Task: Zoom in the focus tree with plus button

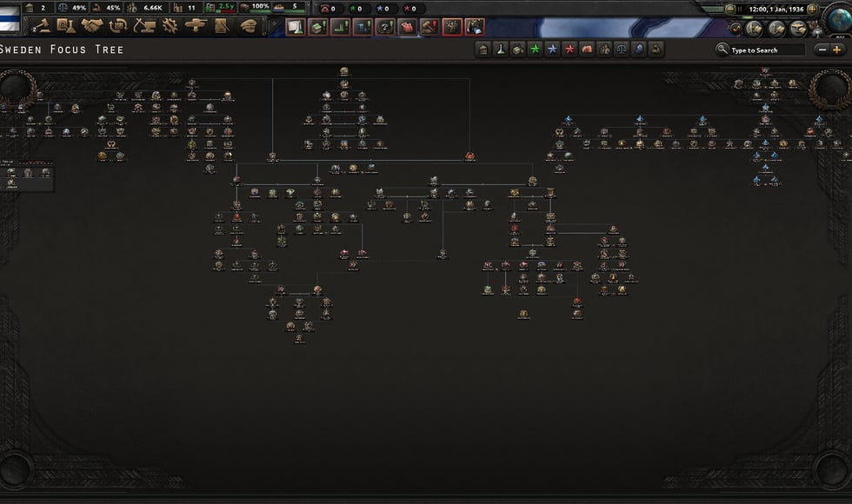Action: tap(836, 50)
